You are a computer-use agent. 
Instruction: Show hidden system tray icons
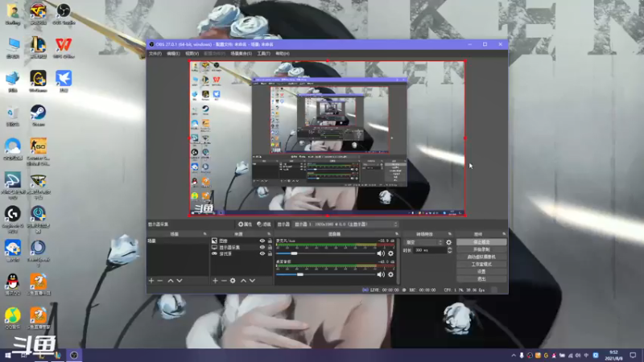tap(514, 356)
